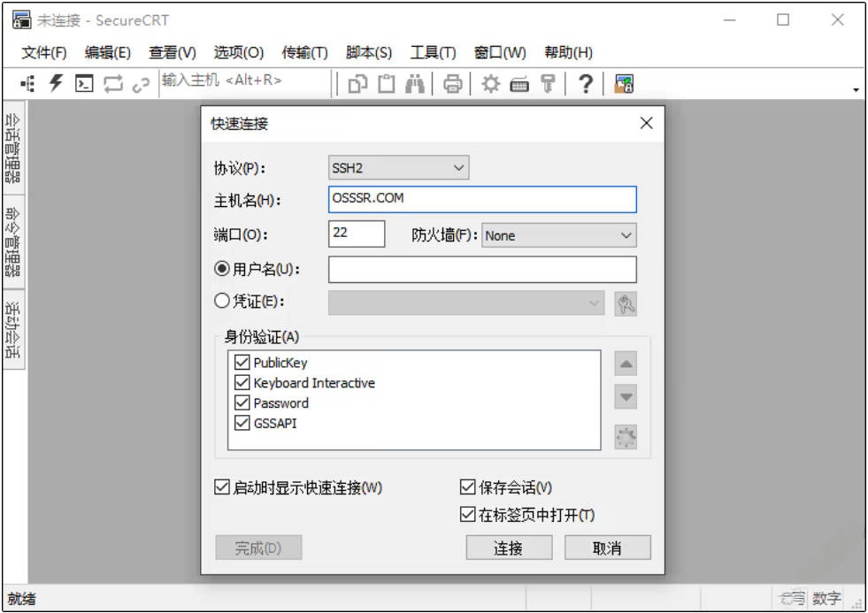Open the 传输(T) menu
Viewport: 868px width, 613px height.
pos(304,52)
